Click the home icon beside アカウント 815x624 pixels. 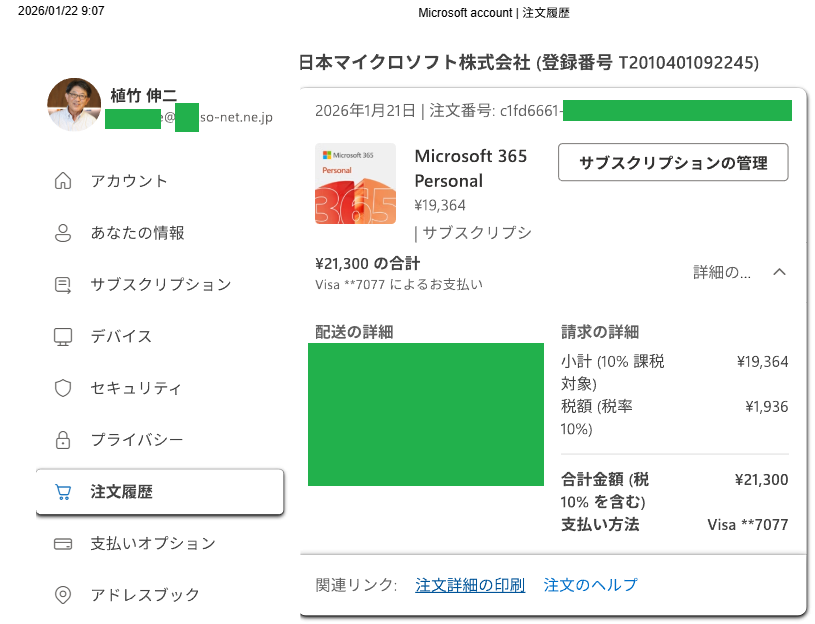(x=63, y=181)
